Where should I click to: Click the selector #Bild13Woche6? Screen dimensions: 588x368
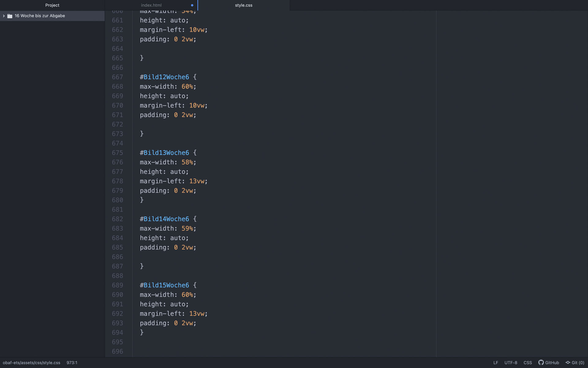[x=164, y=153]
